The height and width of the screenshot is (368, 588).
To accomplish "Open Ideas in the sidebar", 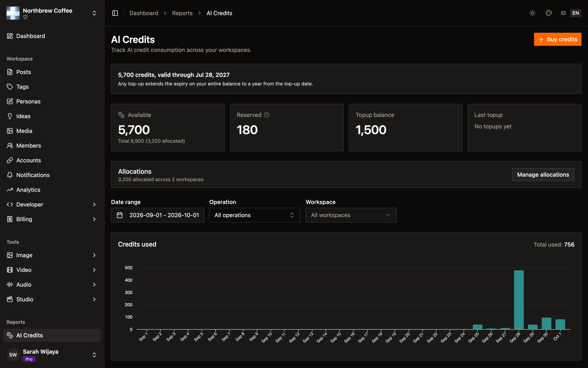I will 52,116.
